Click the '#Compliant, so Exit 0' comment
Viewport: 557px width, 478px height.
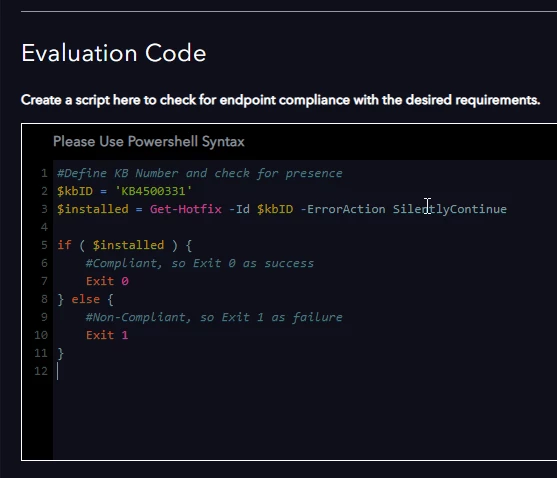click(200, 263)
